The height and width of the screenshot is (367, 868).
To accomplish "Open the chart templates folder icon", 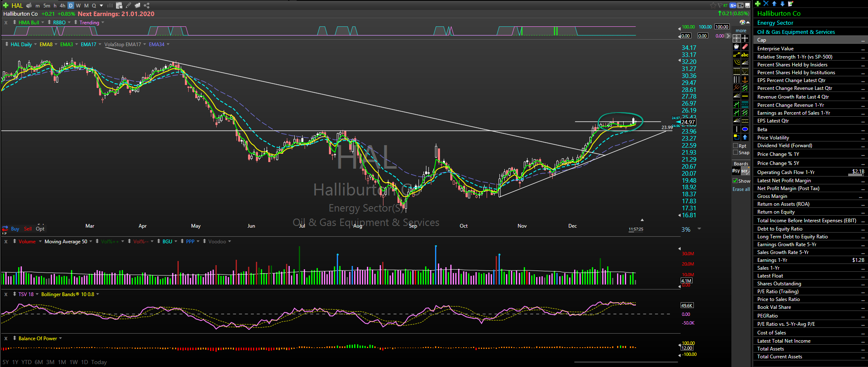I will coord(137,5).
